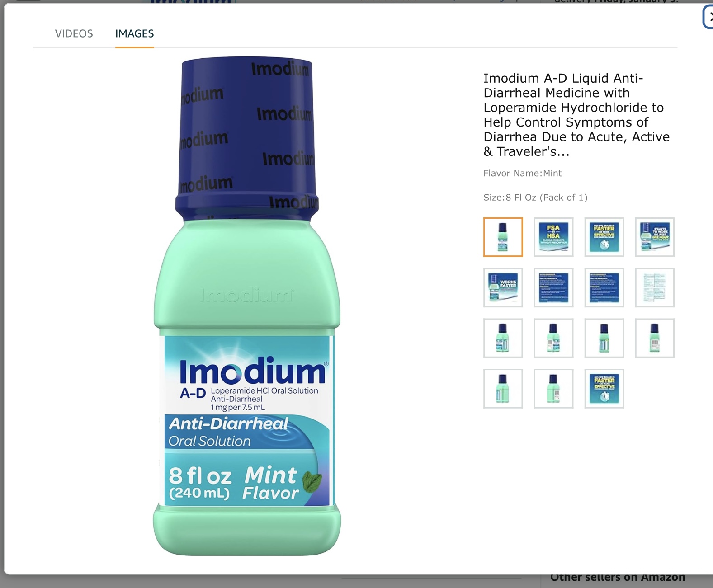
Task: Open the FSA HSA eligible thumbnail
Action: point(553,237)
